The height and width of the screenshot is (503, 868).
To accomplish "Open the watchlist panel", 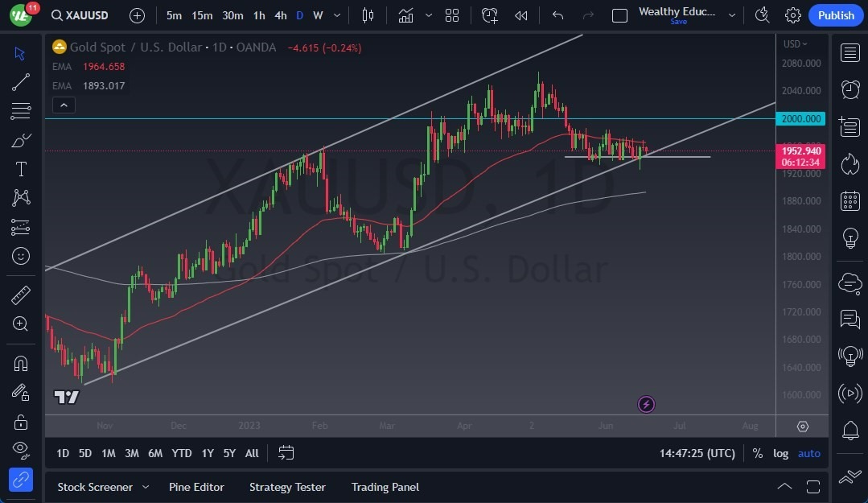I will point(849,53).
